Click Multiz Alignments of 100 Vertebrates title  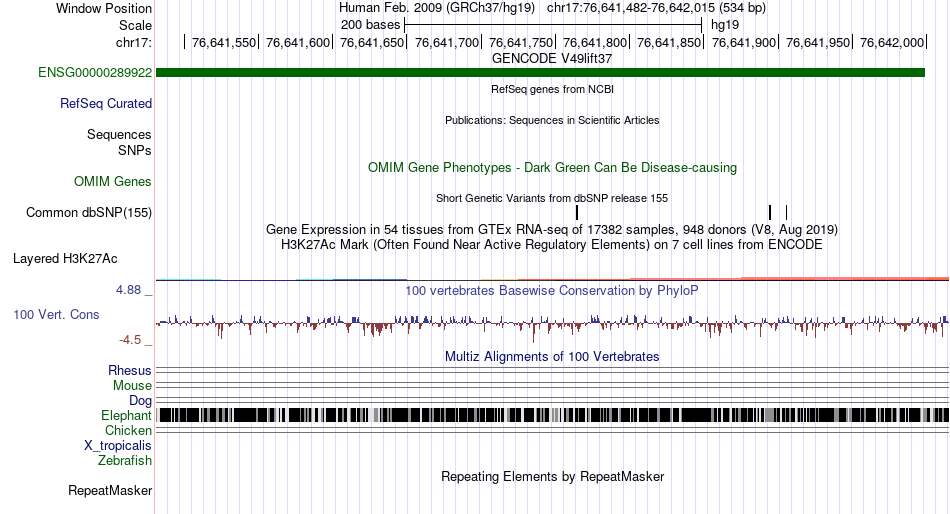552,356
